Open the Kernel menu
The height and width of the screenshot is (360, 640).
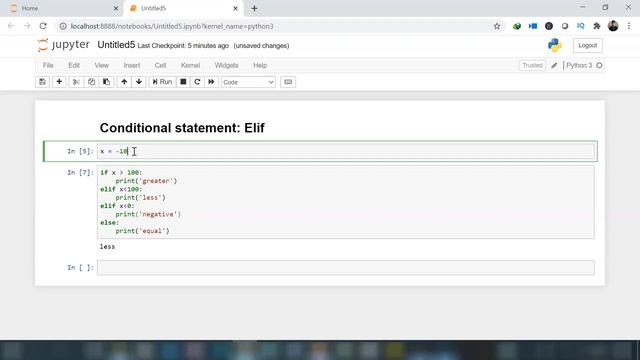(x=190, y=65)
